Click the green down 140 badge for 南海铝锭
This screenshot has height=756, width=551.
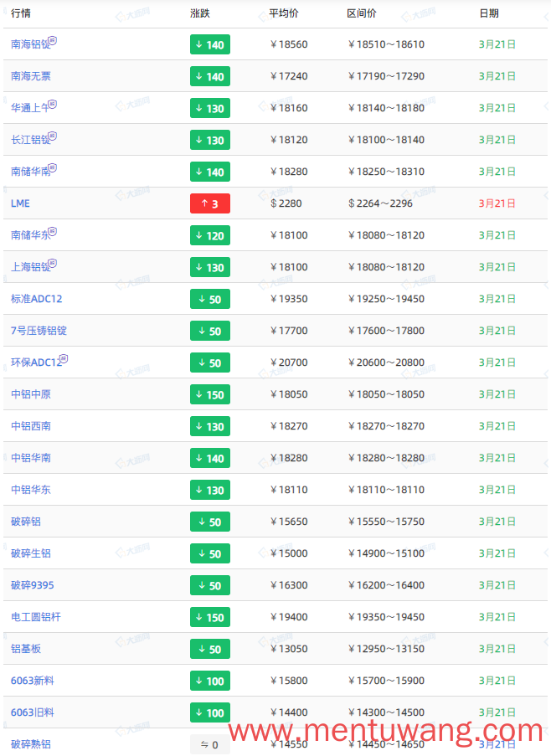point(209,44)
